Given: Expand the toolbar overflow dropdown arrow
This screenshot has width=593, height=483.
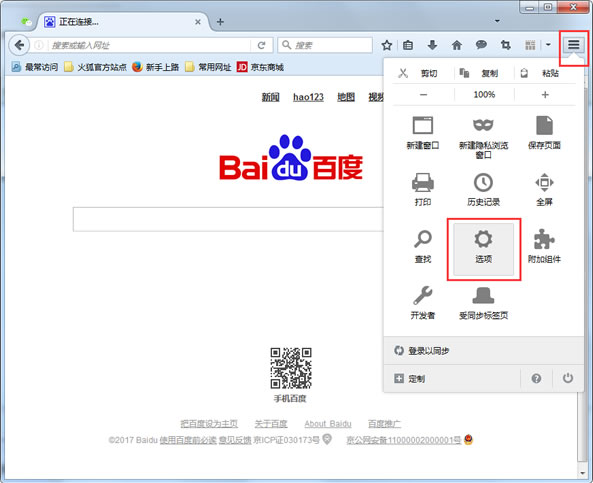Looking at the screenshot, I should (x=548, y=45).
